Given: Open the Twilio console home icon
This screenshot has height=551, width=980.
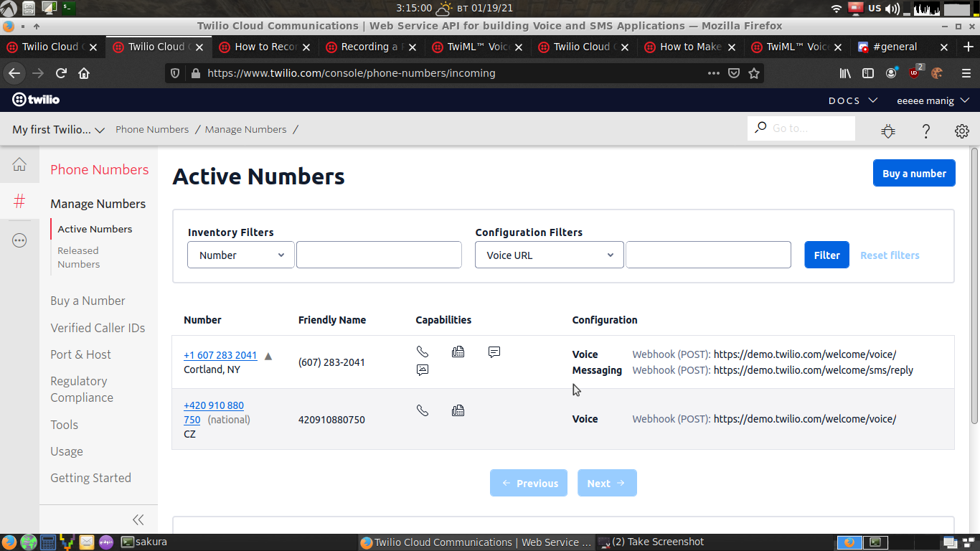Looking at the screenshot, I should tap(19, 165).
